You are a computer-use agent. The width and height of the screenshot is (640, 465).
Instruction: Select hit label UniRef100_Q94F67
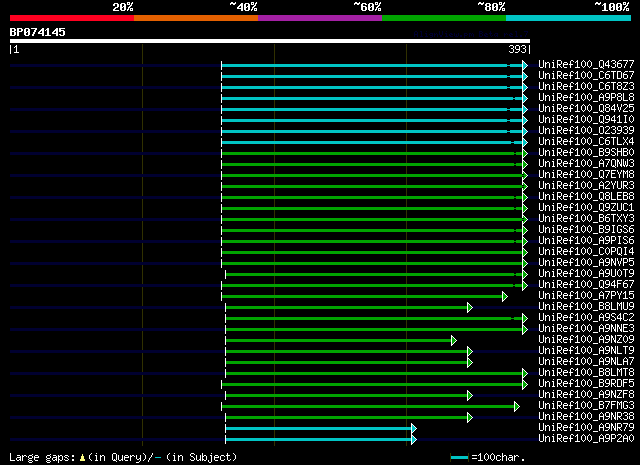tap(586, 285)
